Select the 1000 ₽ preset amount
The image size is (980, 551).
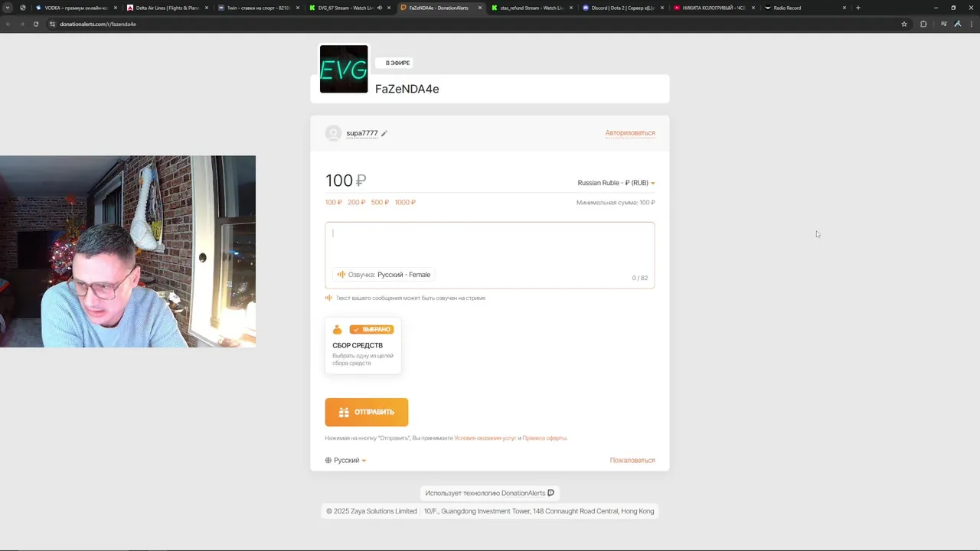(405, 203)
